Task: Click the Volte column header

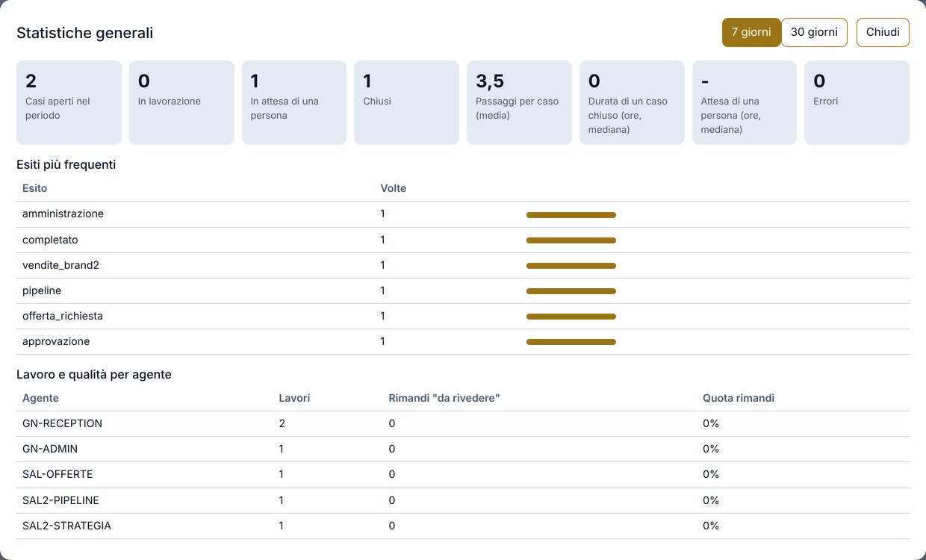Action: click(394, 188)
